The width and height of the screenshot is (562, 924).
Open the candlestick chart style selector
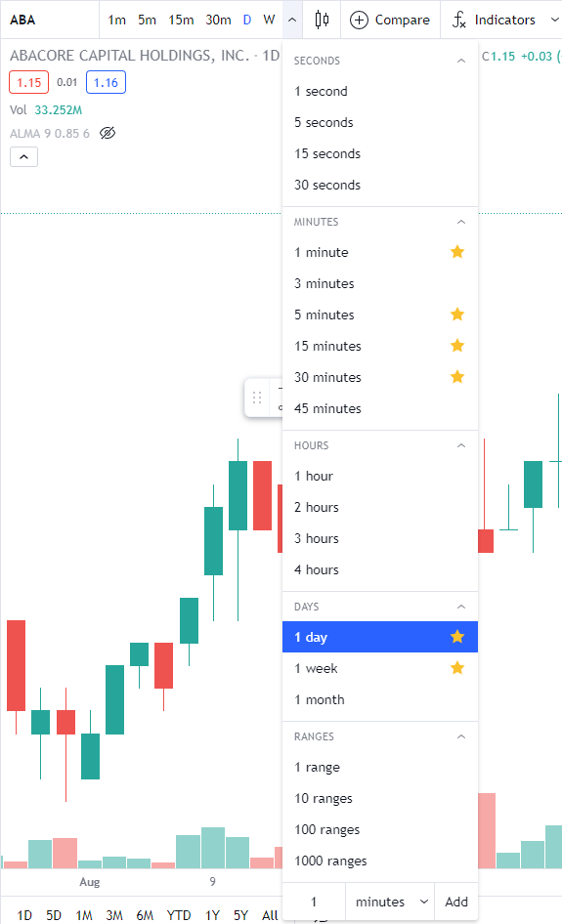(322, 21)
